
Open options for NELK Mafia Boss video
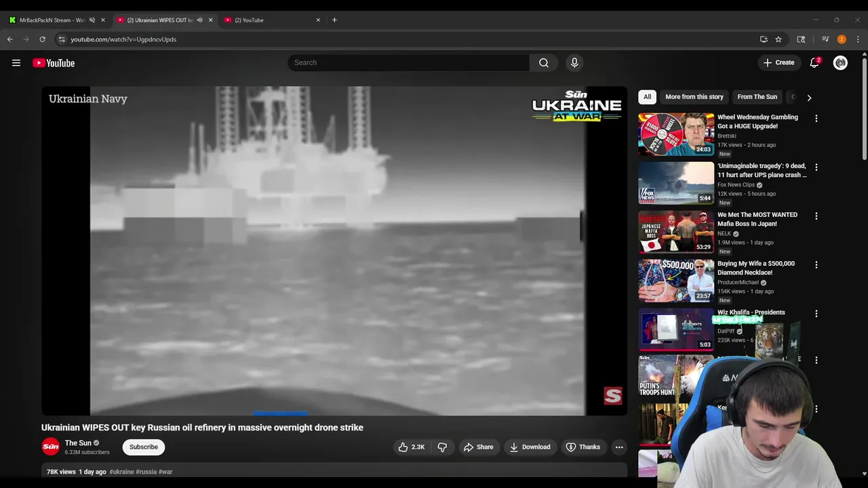pos(816,216)
